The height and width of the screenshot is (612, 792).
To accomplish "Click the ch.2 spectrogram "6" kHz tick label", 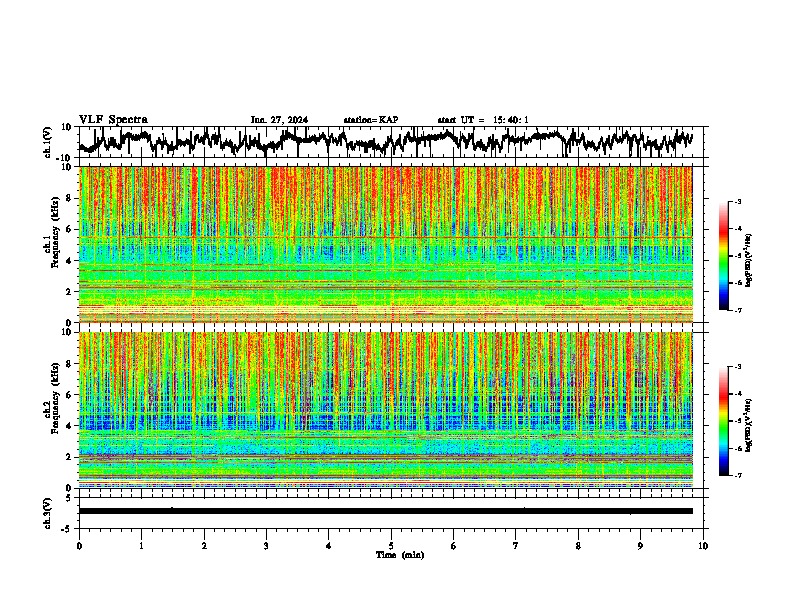I will pyautogui.click(x=69, y=395).
